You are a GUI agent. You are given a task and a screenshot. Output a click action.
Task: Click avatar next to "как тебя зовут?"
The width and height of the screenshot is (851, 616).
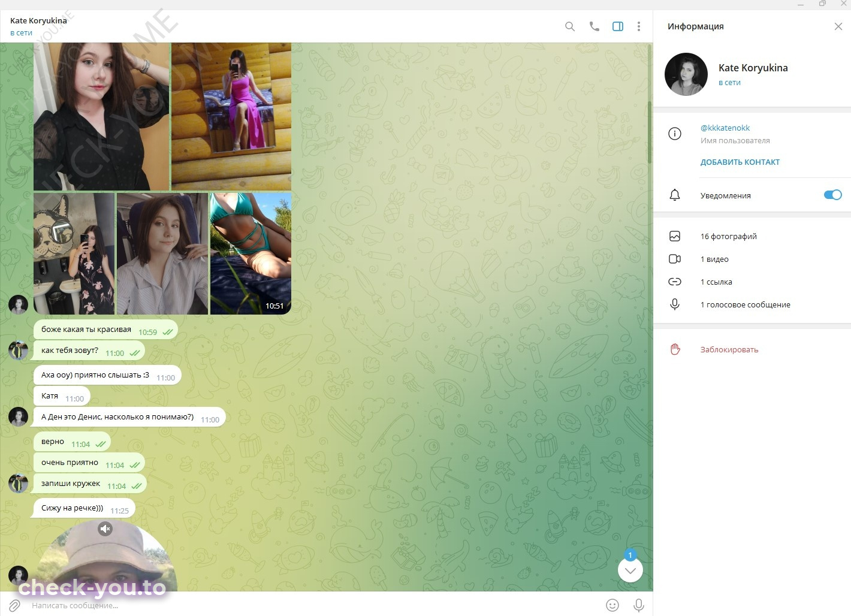[x=19, y=351]
